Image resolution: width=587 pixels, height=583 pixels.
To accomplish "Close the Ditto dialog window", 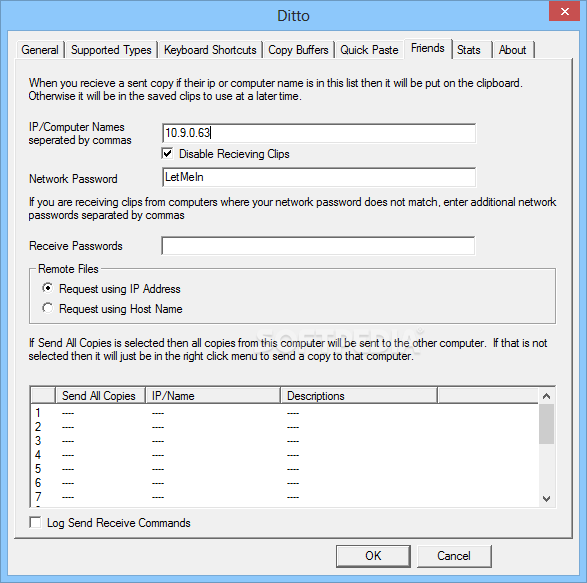I will point(565,12).
